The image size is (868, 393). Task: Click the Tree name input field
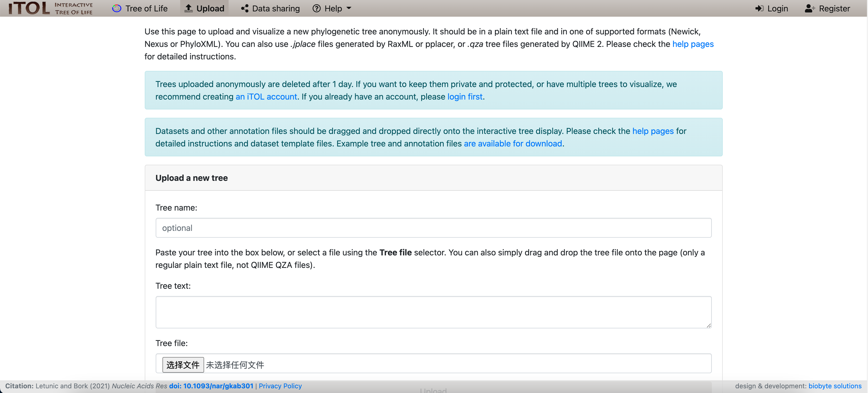point(433,228)
